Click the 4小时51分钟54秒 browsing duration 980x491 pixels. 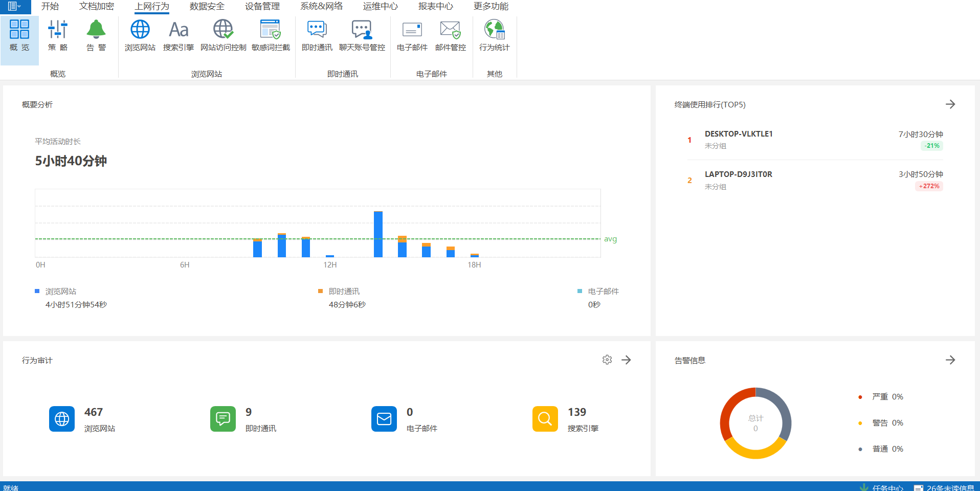pyautogui.click(x=76, y=304)
